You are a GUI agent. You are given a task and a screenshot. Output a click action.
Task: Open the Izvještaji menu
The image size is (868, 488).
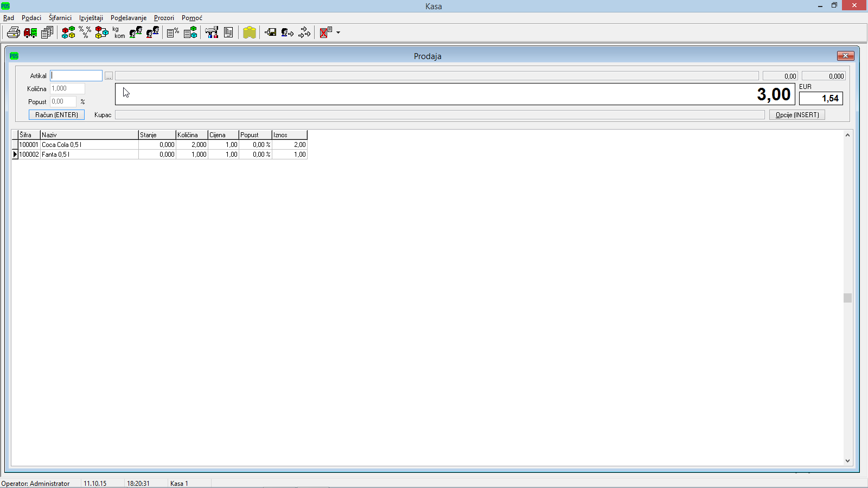click(x=91, y=18)
